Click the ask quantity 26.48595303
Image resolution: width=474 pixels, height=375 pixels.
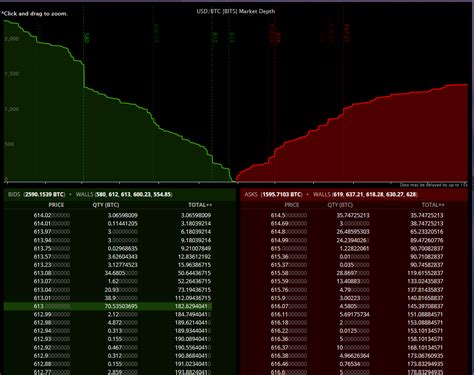coord(353,232)
